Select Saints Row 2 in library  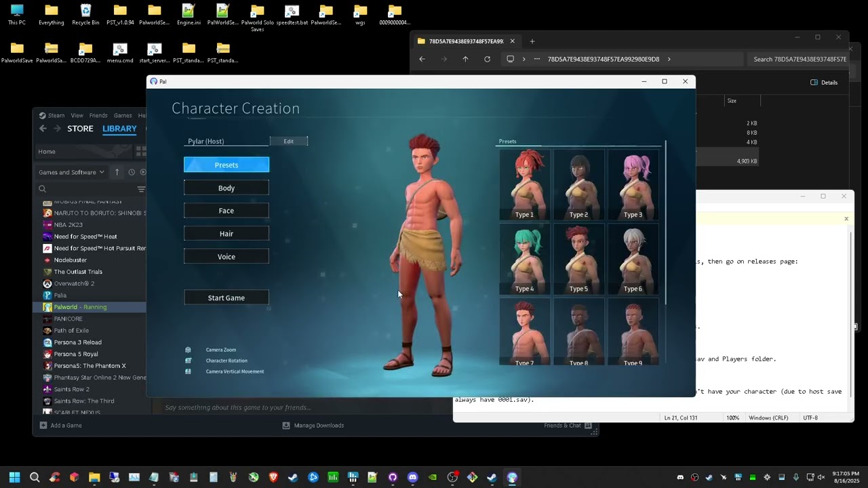tap(71, 389)
